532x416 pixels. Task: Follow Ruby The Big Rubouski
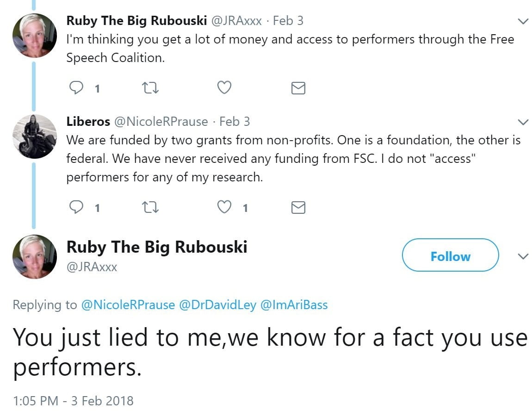point(450,255)
